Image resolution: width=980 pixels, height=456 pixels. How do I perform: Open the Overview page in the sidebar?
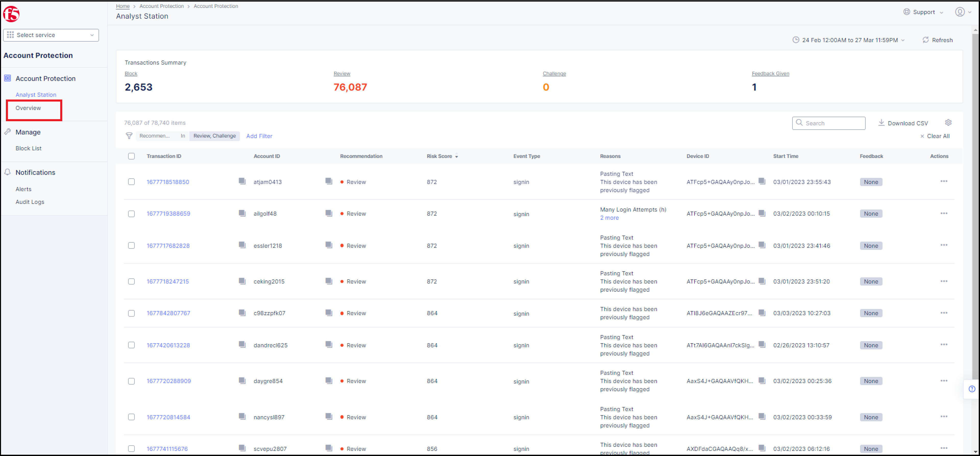pyautogui.click(x=28, y=108)
